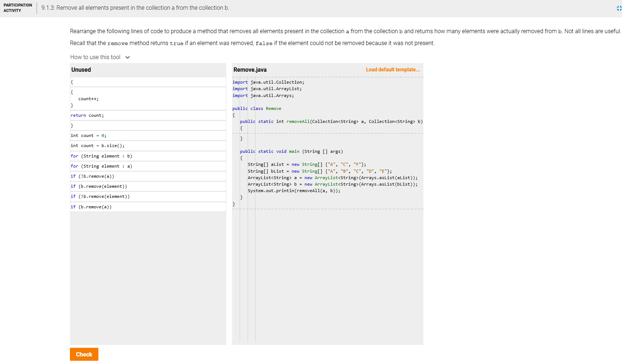622x364 pixels.
Task: Click the 'import java.util.ArrayList;' line
Action: coord(267,89)
